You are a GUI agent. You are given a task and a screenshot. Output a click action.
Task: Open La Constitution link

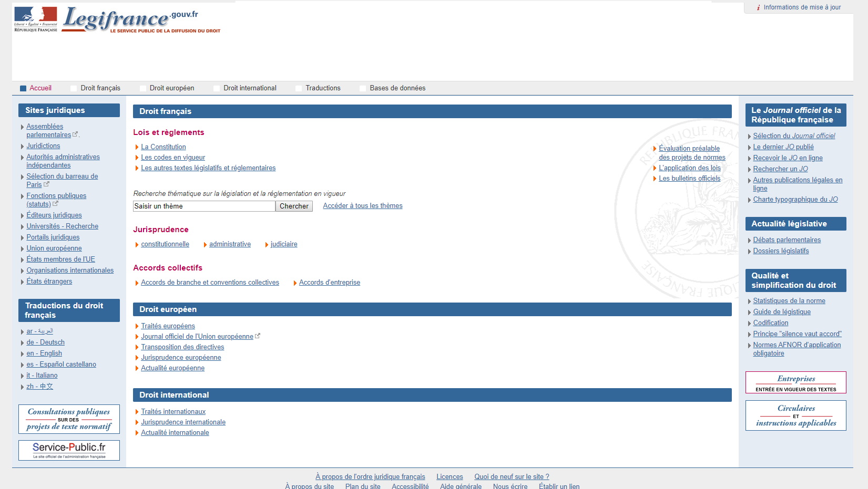pos(164,147)
